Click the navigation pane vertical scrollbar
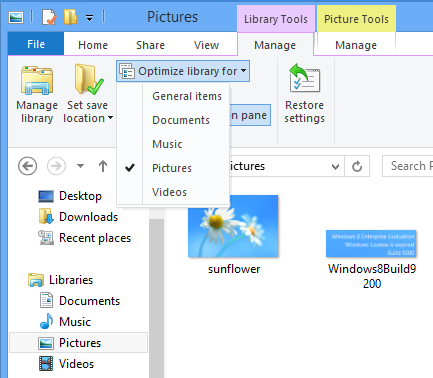Viewport: 433px width, 378px height. (156, 297)
